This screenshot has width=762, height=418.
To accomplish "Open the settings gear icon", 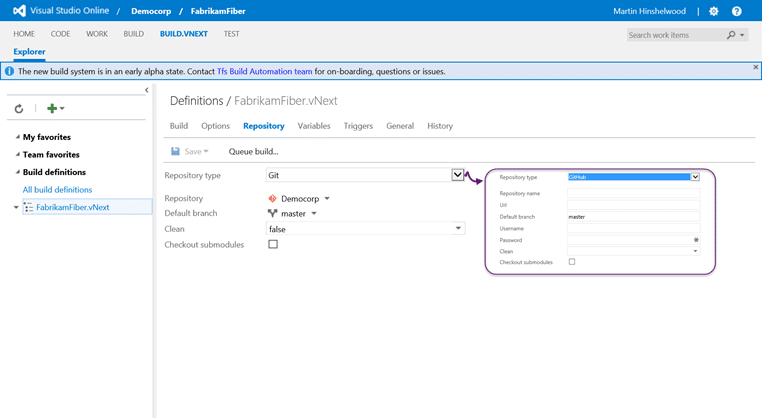I will (x=713, y=11).
